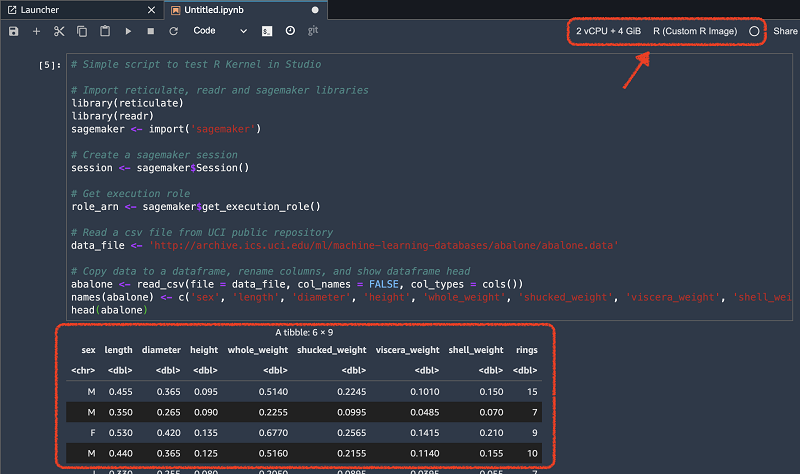Restart the kernel with the refresh icon
This screenshot has height=474, width=800.
coord(174,31)
